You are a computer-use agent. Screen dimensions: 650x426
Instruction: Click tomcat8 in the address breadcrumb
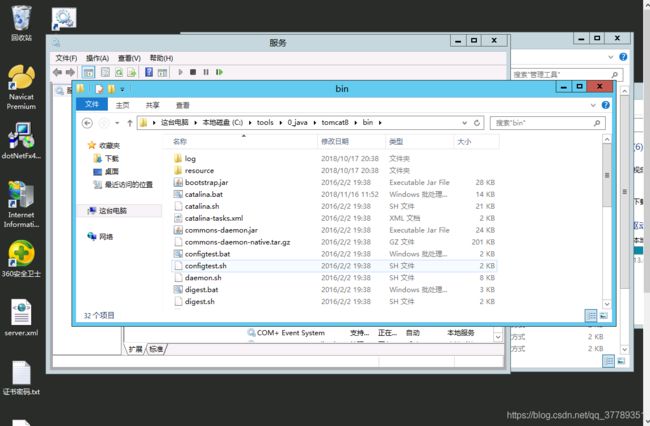(335, 123)
